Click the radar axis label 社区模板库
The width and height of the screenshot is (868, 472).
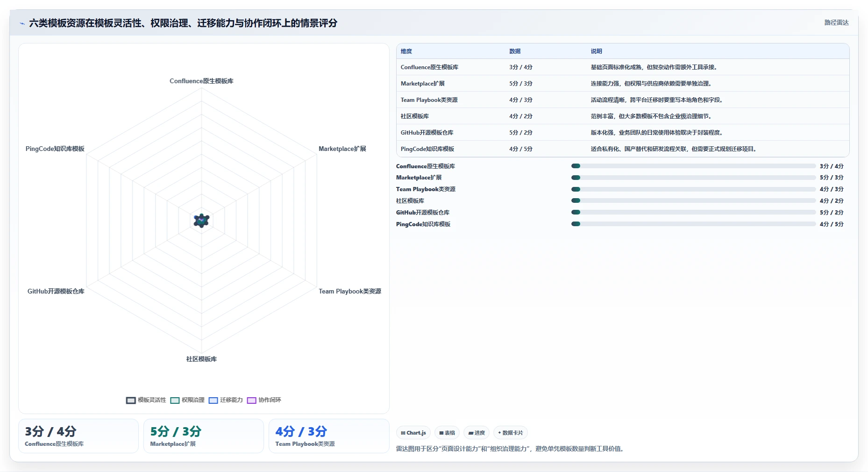[x=201, y=359]
